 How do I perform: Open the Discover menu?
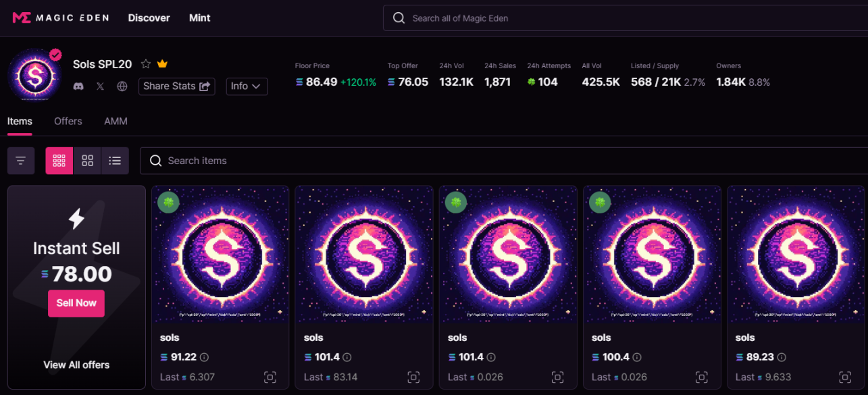coord(149,18)
